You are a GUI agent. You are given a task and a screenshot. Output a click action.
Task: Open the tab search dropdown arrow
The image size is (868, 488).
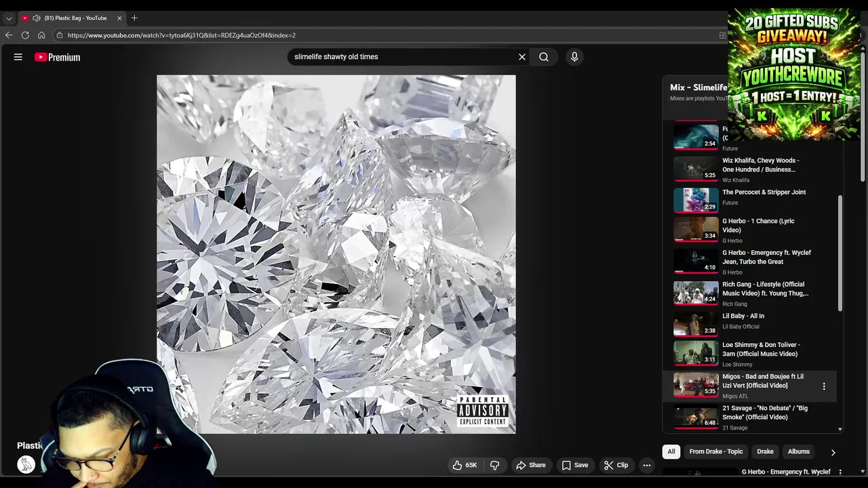click(9, 18)
